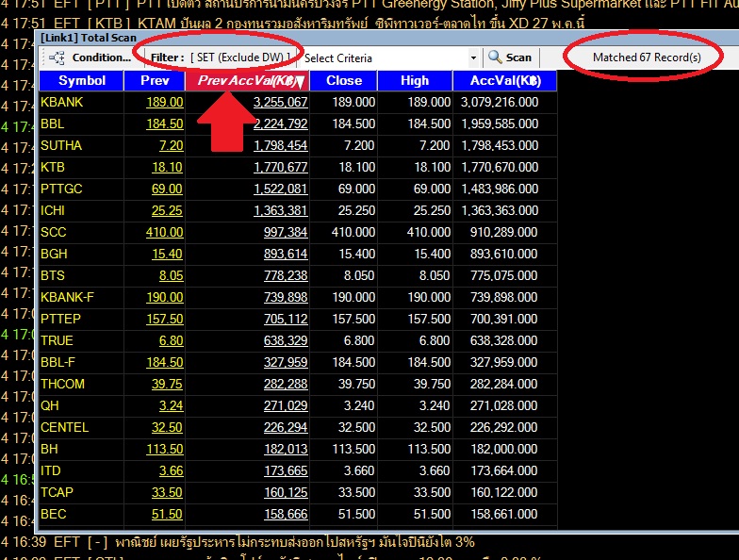Open the Condition settings button

pyautogui.click(x=90, y=58)
